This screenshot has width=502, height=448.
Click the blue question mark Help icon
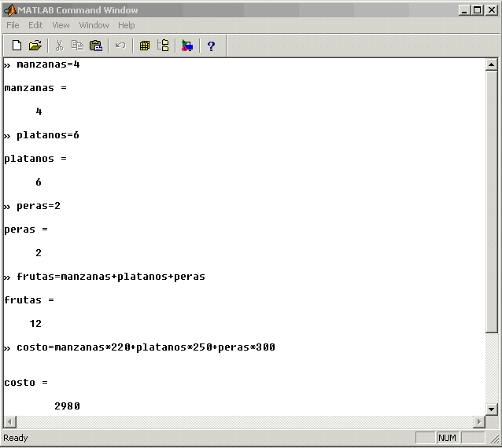tap(211, 46)
